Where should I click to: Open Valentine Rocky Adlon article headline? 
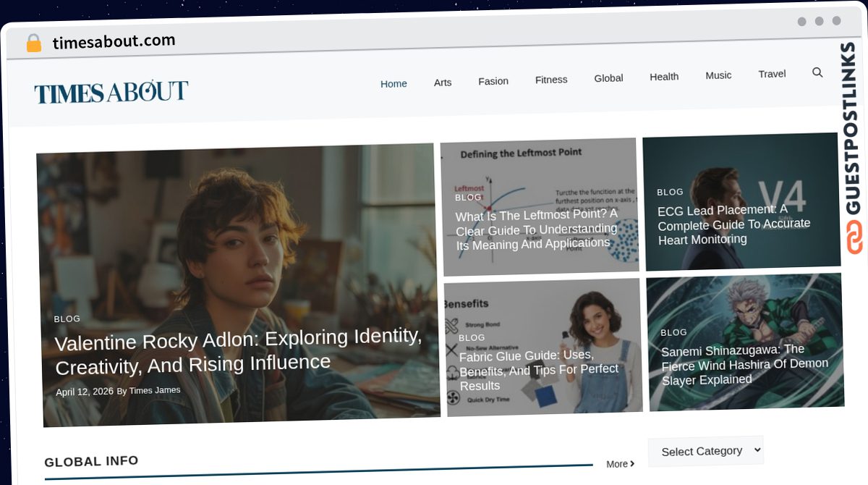click(x=239, y=350)
